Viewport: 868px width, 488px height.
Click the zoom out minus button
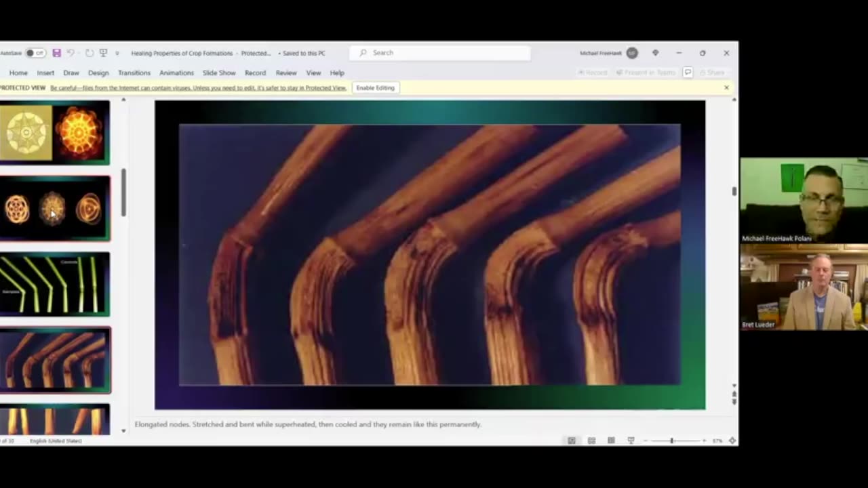point(646,441)
